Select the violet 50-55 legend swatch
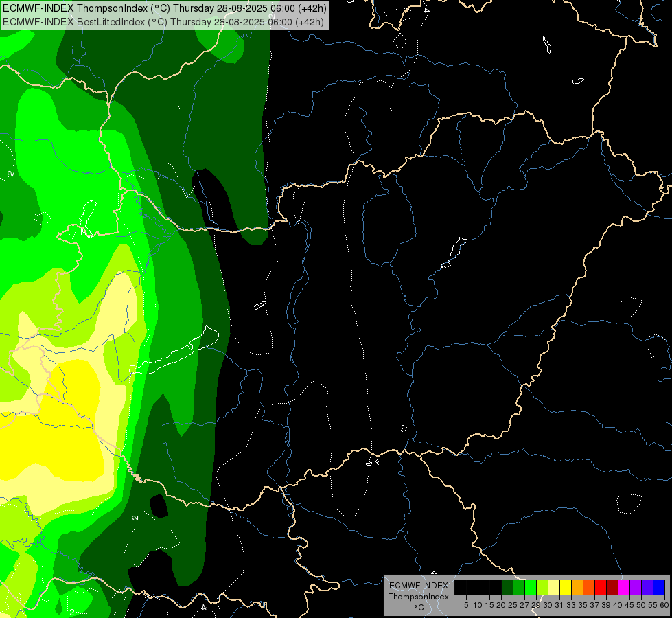 tap(647, 587)
